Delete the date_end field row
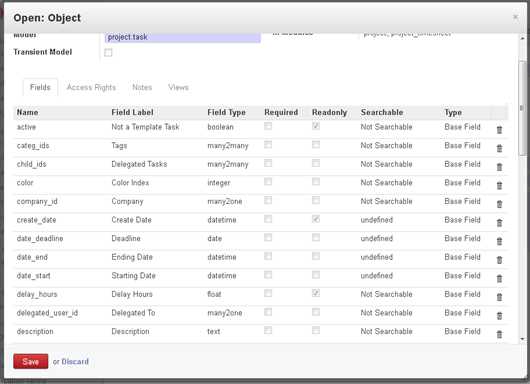The width and height of the screenshot is (530, 384). 499,260
